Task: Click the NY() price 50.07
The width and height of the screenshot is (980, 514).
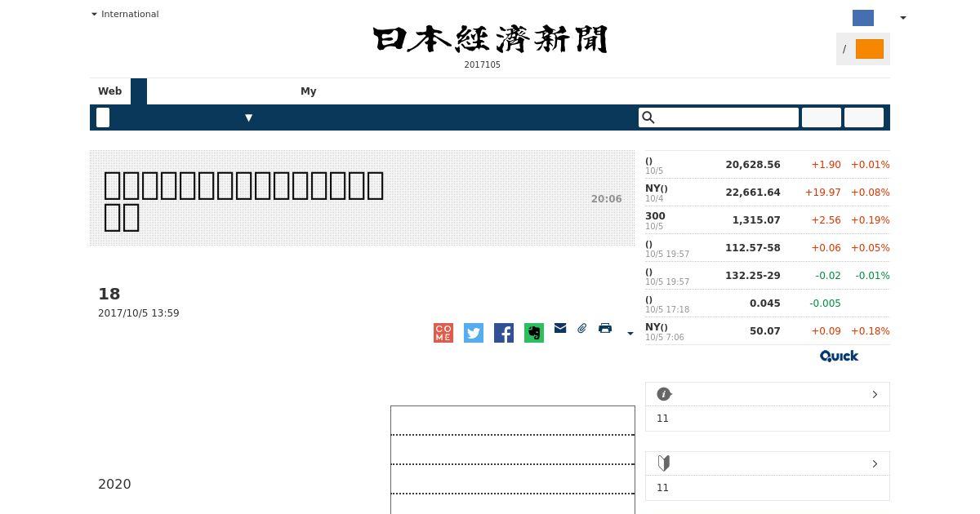Action: click(765, 331)
